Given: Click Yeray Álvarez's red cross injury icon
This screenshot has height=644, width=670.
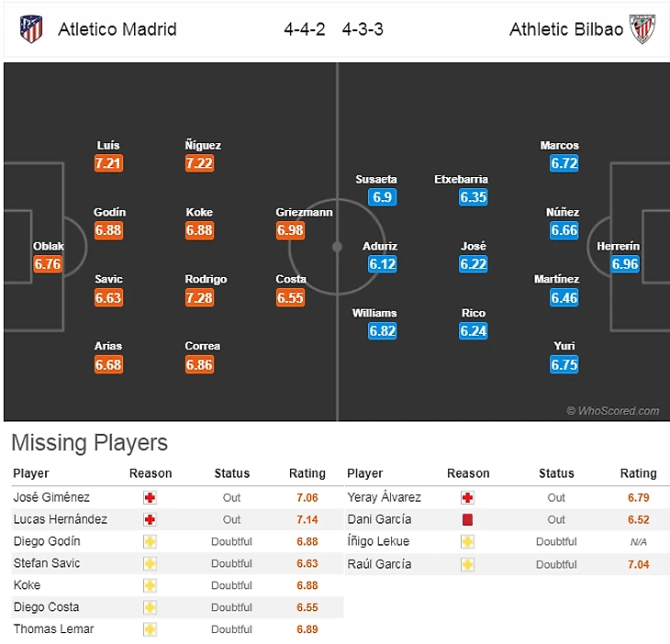Looking at the screenshot, I should click(x=467, y=497).
